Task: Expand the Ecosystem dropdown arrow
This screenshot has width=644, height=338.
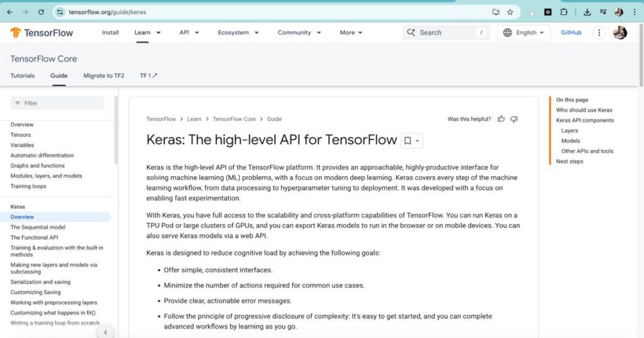Action: coord(257,33)
